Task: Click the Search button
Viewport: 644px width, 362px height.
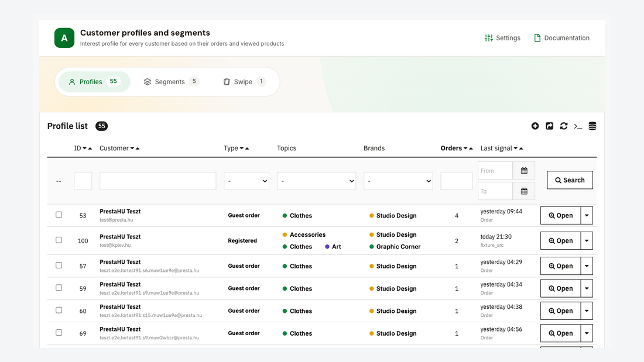Action: (x=570, y=180)
